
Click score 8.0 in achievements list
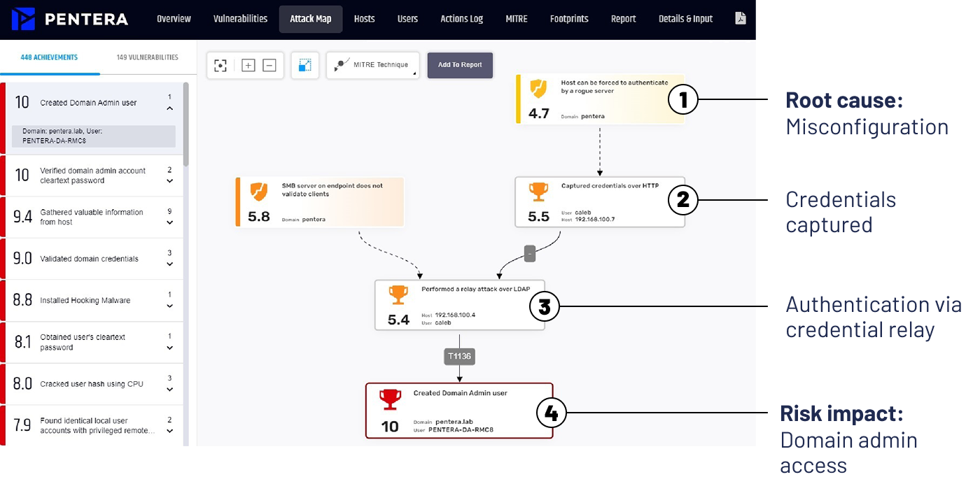tap(22, 383)
